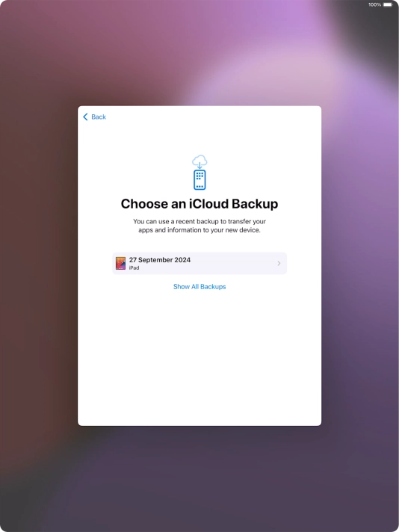Screen dimensions: 399x532
Task: Select the '2024' text in backup row
Action: pyautogui.click(x=182, y=260)
